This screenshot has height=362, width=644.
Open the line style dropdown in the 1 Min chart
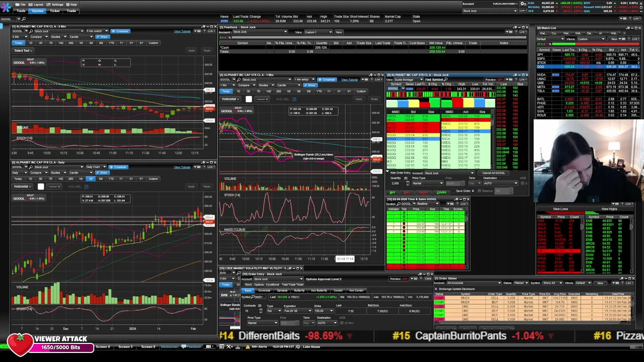[x=262, y=99]
